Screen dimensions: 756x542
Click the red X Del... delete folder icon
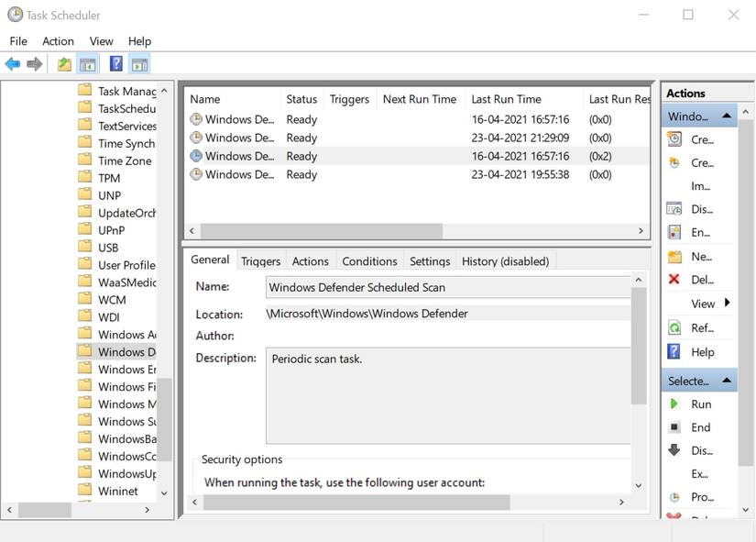coord(674,279)
